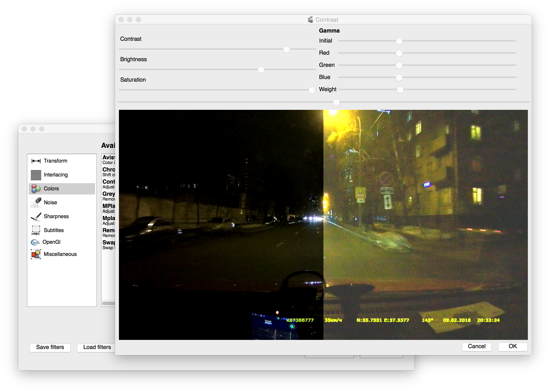Screen dimensions: 550x392
Task: Click the Colors RGB balls icon
Action: pos(36,189)
